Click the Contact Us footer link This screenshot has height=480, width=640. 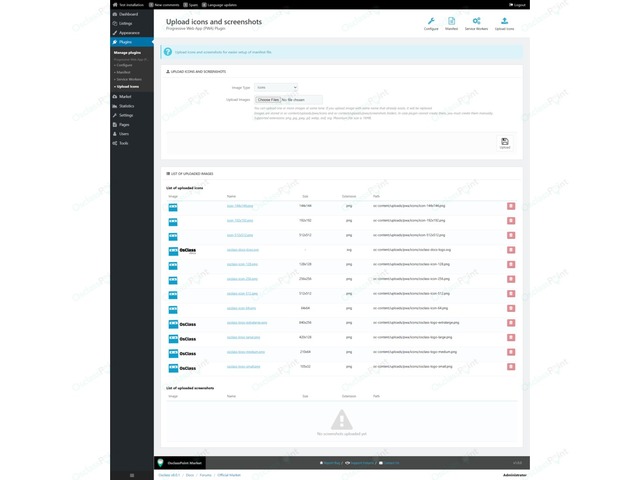click(x=389, y=463)
